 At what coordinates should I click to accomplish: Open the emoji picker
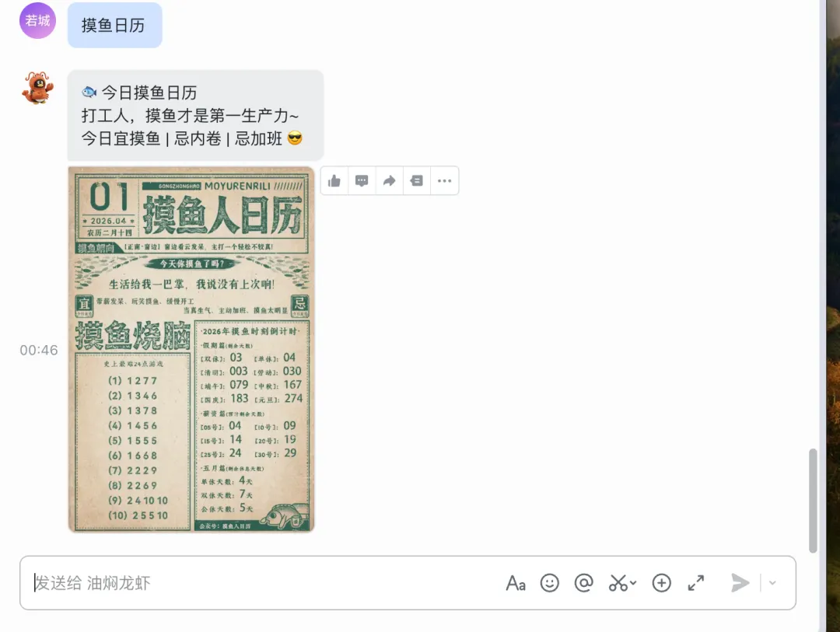(550, 583)
